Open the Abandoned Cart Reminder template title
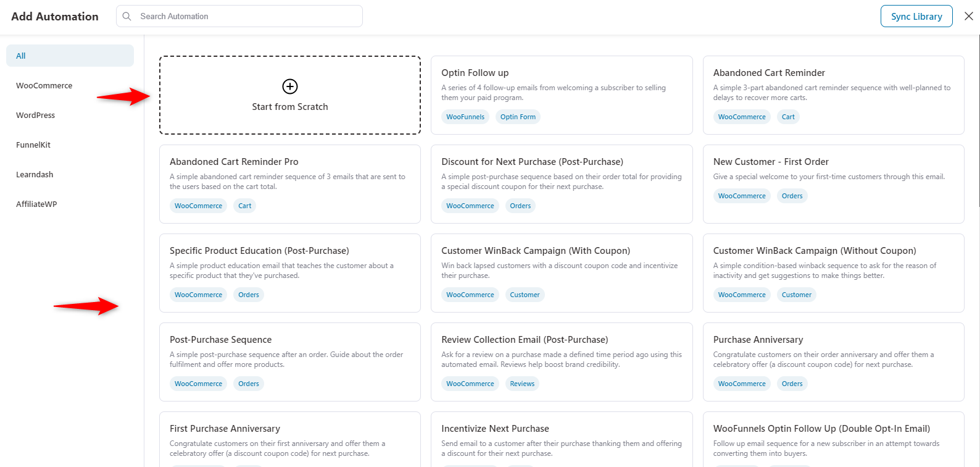This screenshot has width=980, height=467. (769, 73)
